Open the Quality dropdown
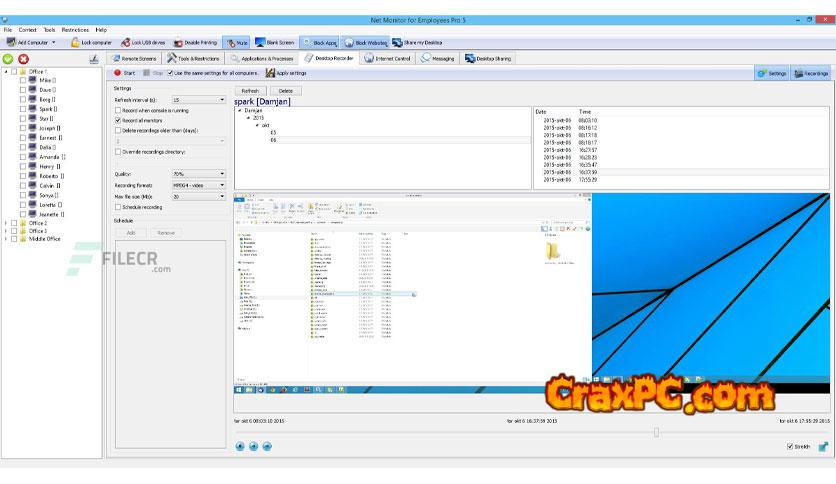The image size is (836, 484). [198, 174]
